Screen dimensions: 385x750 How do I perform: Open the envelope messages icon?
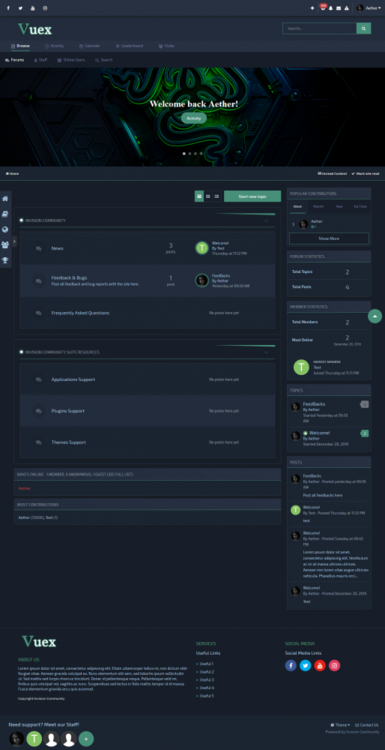(339, 8)
